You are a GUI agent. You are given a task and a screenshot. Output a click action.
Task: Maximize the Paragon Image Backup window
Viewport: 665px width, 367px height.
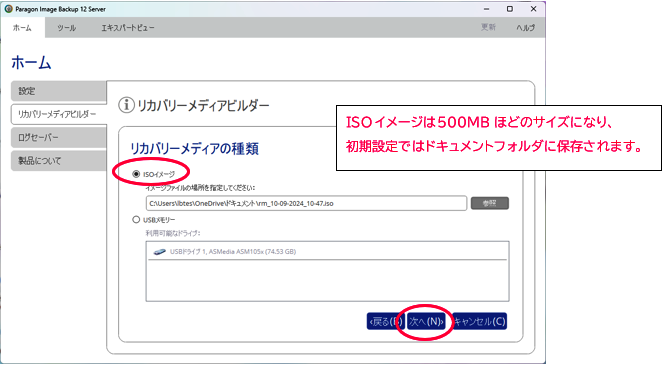tap(510, 9)
